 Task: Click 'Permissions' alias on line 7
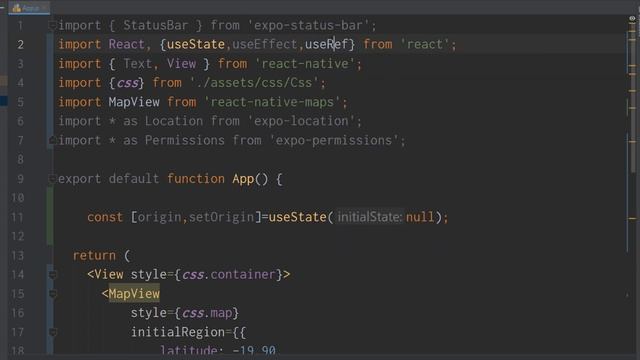pos(184,140)
